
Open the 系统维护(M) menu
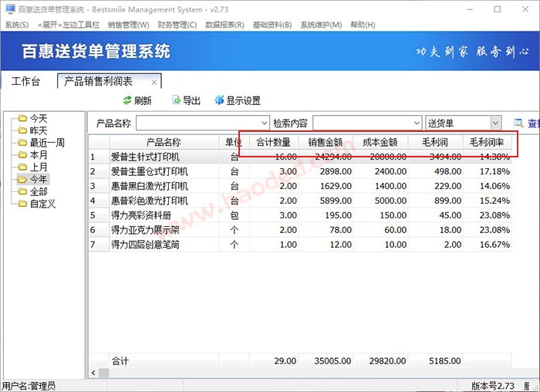(x=321, y=25)
